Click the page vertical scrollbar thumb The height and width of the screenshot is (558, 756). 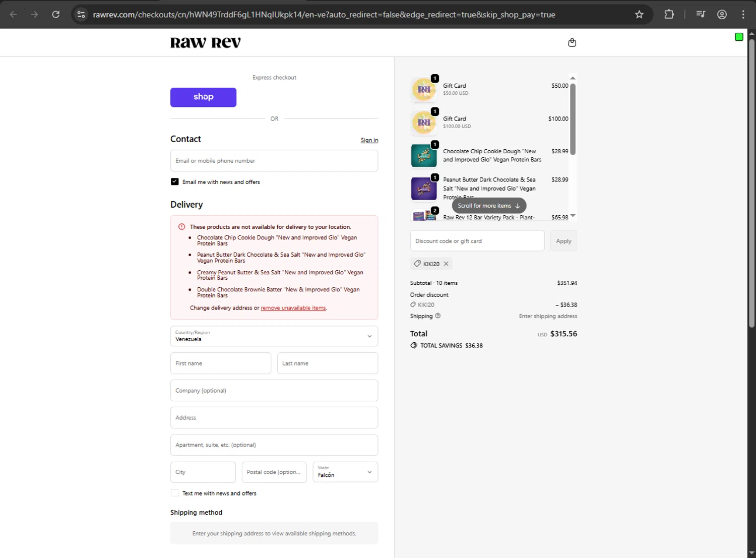pyautogui.click(x=751, y=183)
